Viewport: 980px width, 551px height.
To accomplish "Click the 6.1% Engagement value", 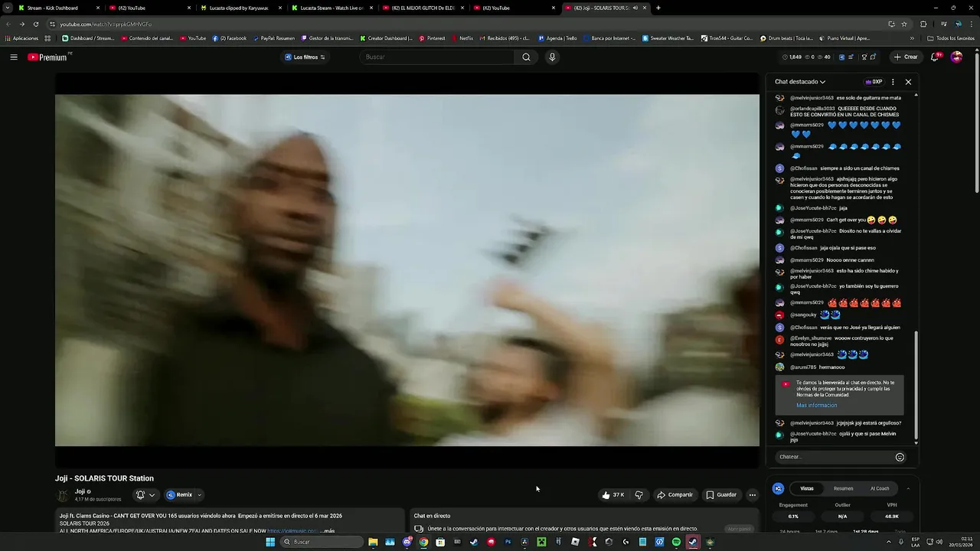I will point(793,517).
